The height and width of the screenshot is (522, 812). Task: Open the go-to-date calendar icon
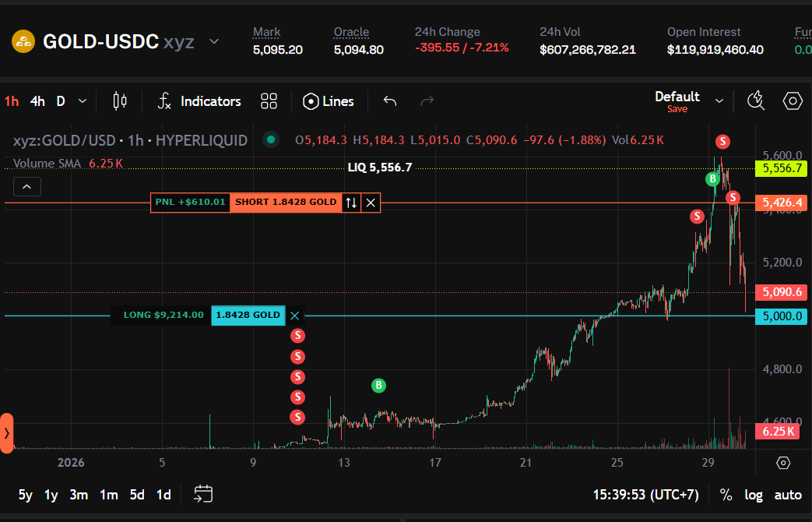click(x=203, y=494)
